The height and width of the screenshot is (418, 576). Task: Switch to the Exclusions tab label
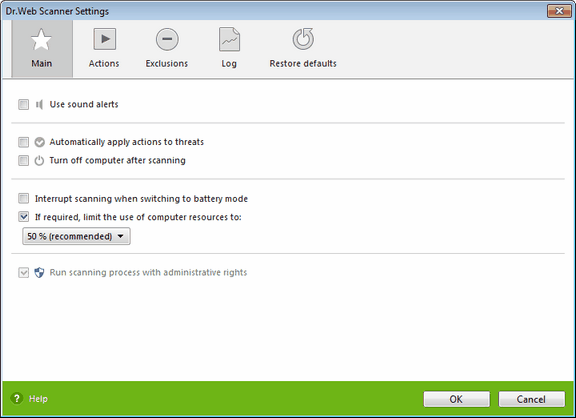tap(167, 64)
